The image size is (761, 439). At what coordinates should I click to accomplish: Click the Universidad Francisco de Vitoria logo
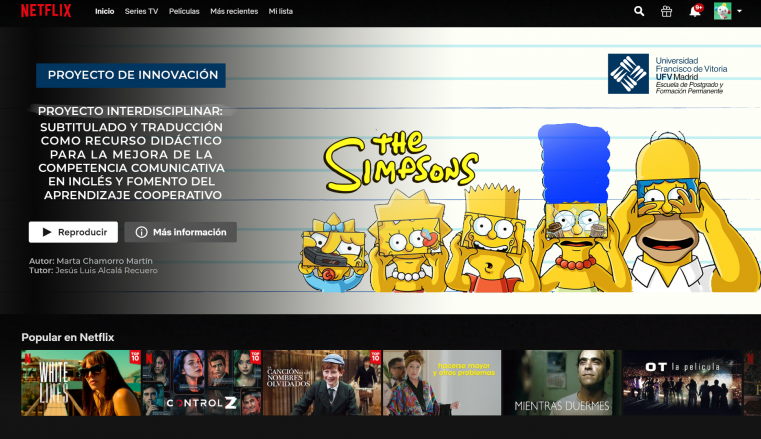point(667,74)
